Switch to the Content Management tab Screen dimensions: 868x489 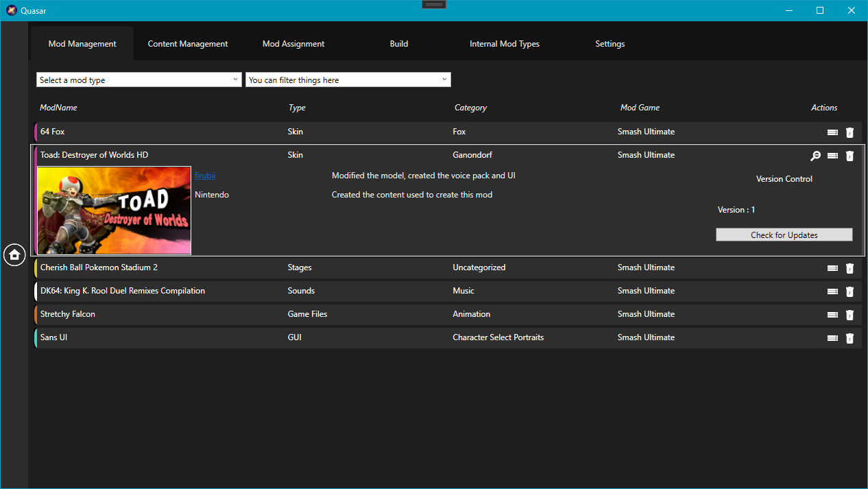[187, 43]
